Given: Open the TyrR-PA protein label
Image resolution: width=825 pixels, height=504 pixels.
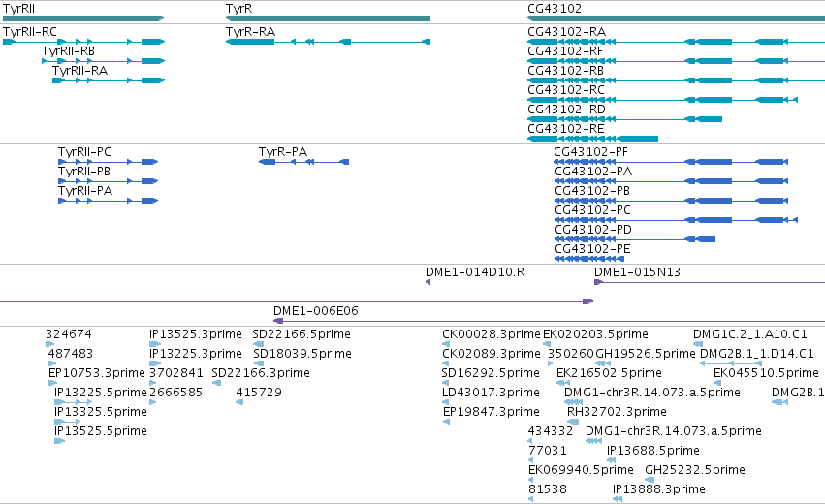Looking at the screenshot, I should 283,152.
